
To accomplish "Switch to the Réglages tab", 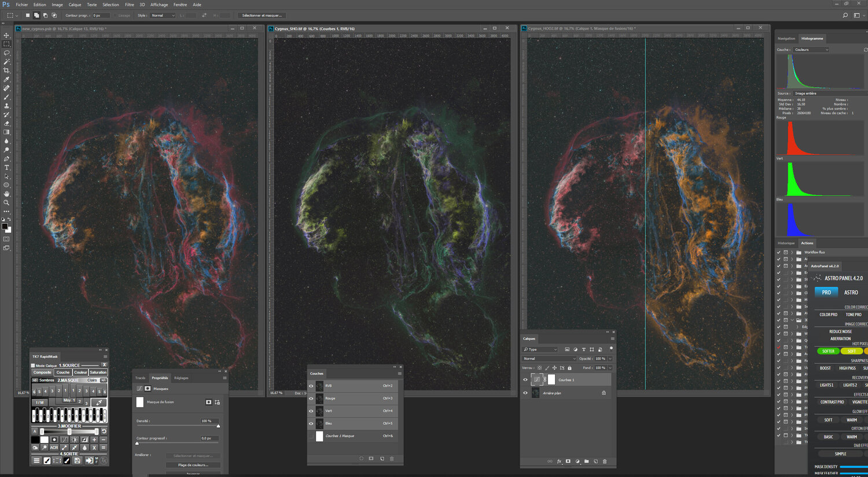I will tap(181, 378).
